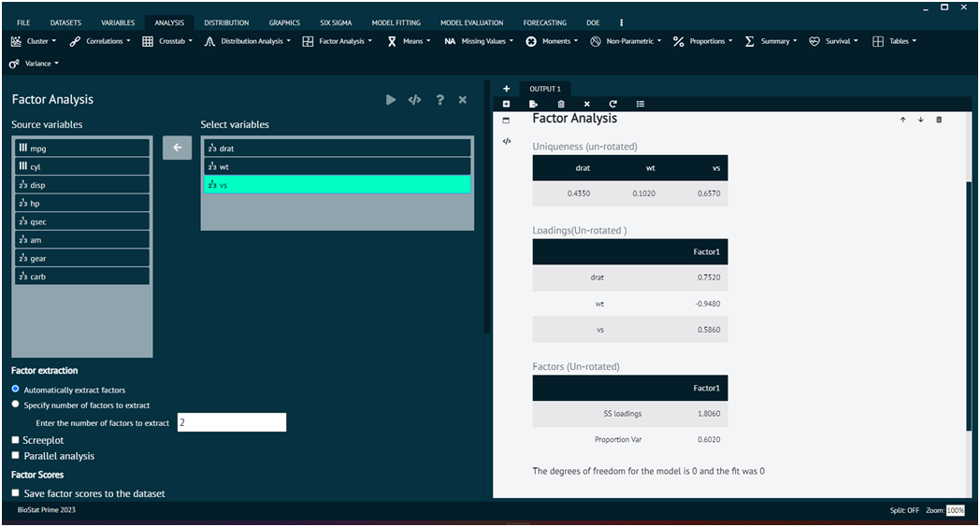980x527 pixels.
Task: Open the Non-Parametric dropdown
Action: point(626,41)
